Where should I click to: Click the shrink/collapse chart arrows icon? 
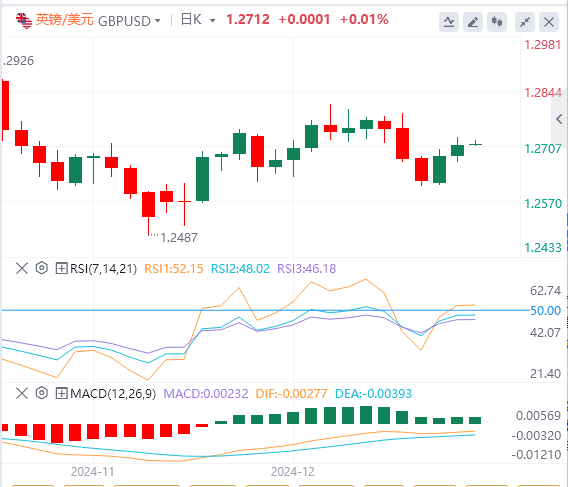pyautogui.click(x=525, y=22)
